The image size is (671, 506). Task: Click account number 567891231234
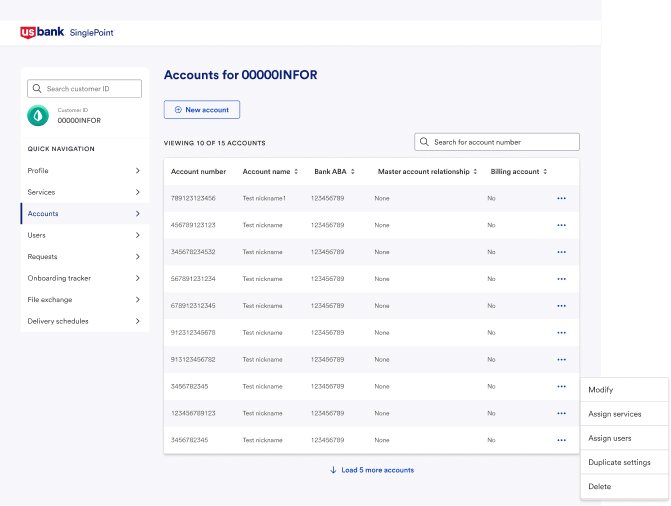pyautogui.click(x=193, y=279)
